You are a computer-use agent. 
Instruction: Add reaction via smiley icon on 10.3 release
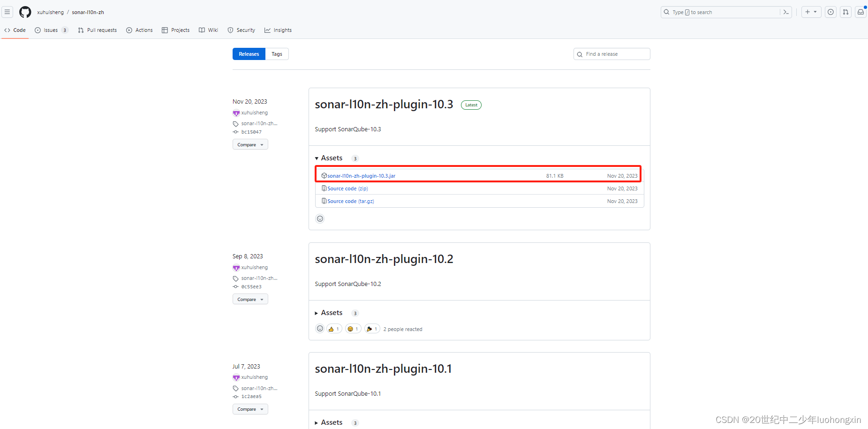(x=320, y=218)
